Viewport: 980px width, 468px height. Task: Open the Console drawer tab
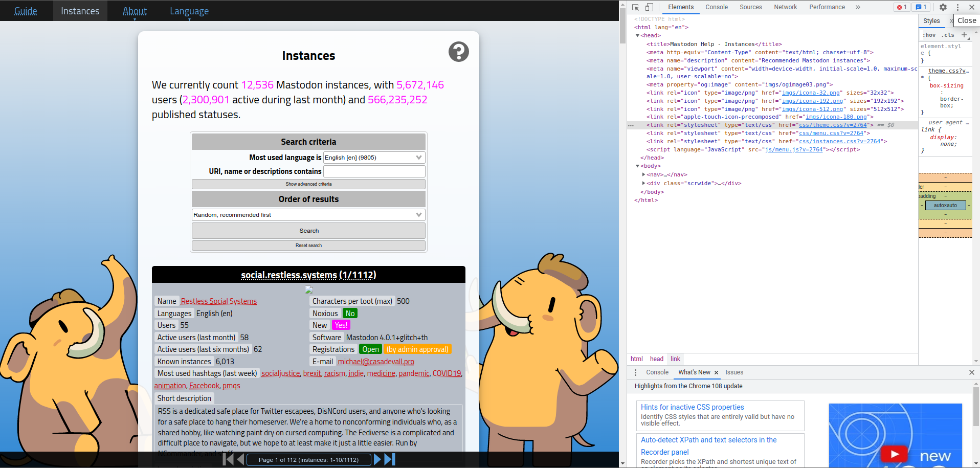(x=657, y=372)
